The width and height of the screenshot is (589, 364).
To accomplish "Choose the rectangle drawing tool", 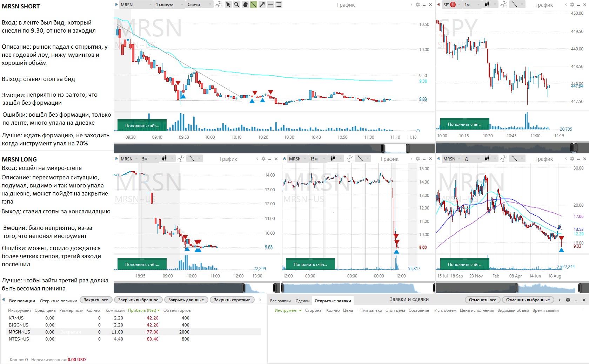I will tap(279, 5).
